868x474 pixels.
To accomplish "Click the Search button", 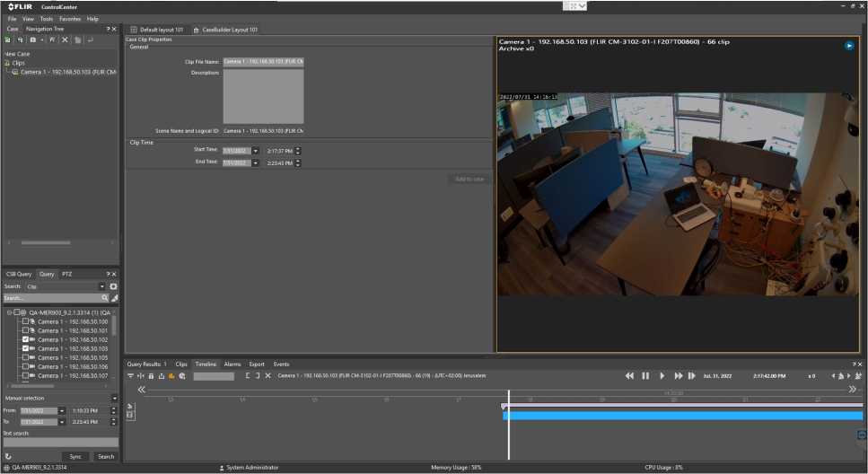I will tap(106, 456).
